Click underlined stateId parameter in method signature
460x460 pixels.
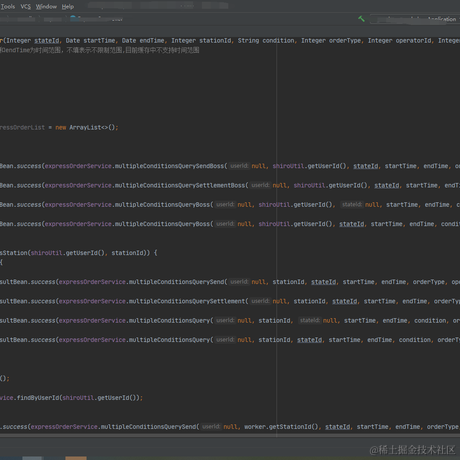click(47, 41)
